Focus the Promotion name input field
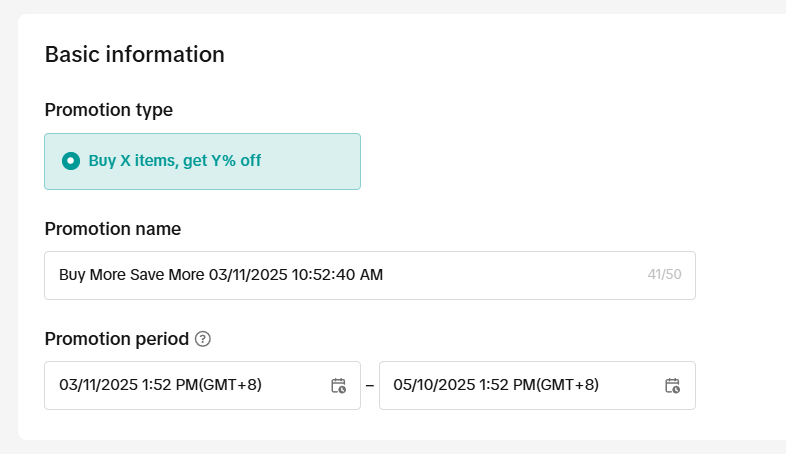The width and height of the screenshot is (786, 454). click(x=370, y=276)
